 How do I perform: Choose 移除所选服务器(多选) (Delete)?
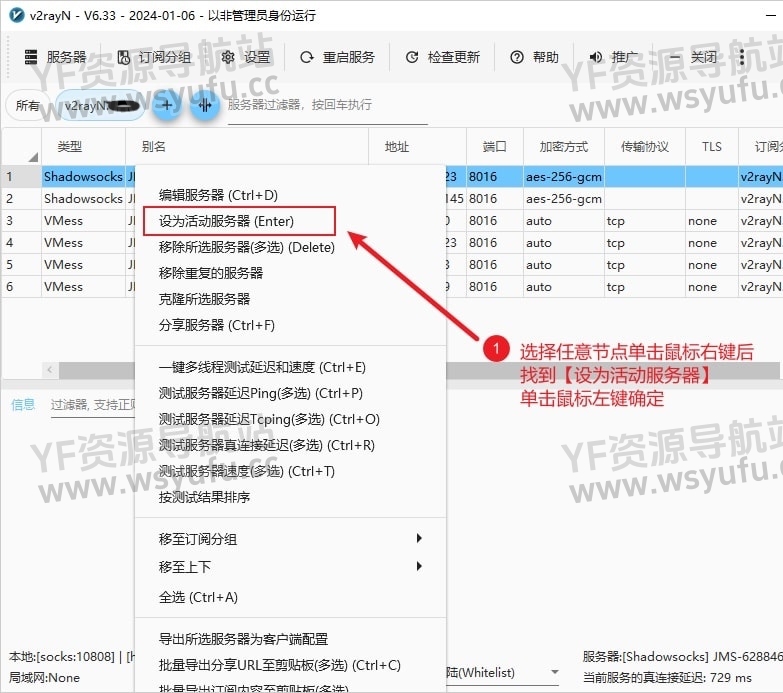point(290,247)
